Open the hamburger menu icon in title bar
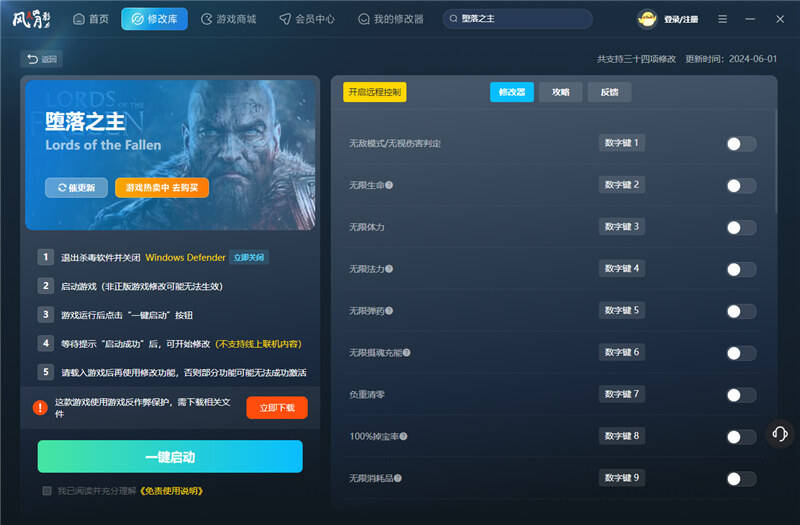Screen dimensions: 800x525 pos(723,19)
